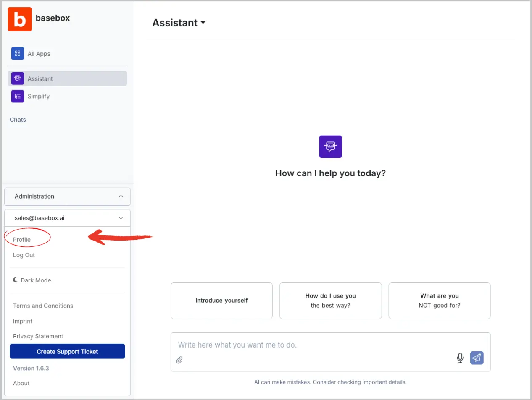
Task: Select Profile from the account menu
Action: pyautogui.click(x=22, y=240)
